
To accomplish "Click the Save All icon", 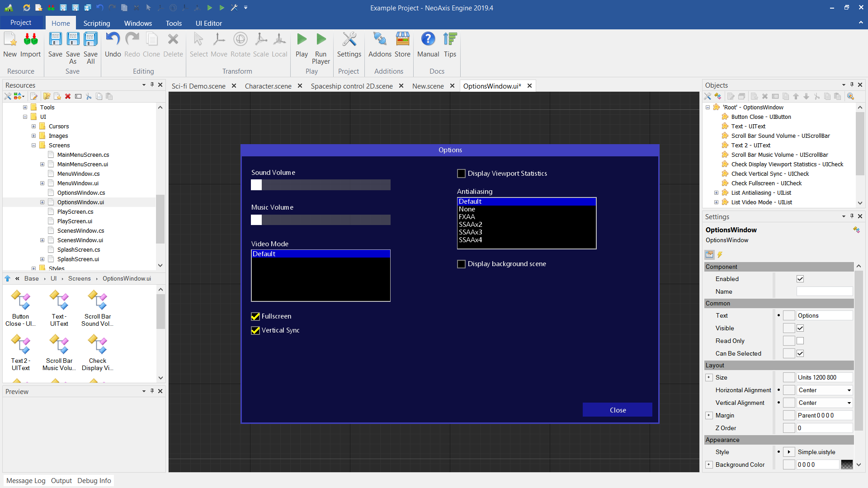I will tap(90, 40).
